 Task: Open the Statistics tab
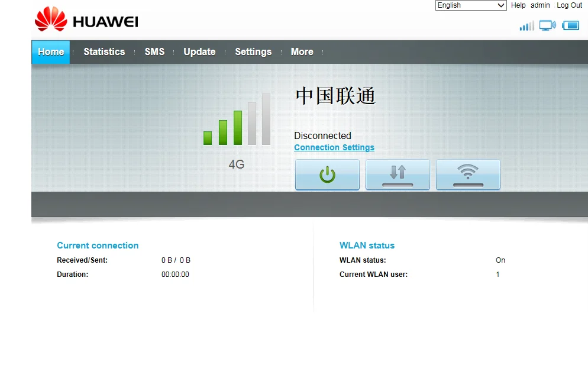(104, 51)
